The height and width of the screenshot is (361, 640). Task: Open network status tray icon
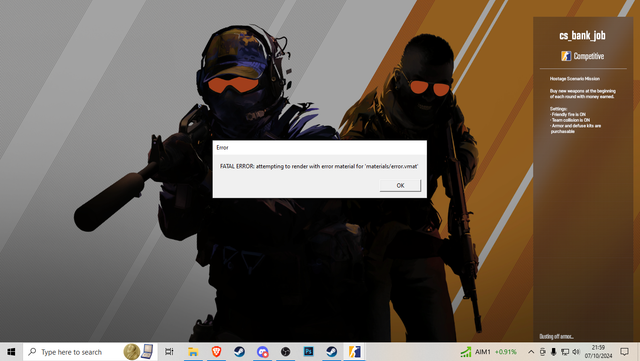pos(565,352)
